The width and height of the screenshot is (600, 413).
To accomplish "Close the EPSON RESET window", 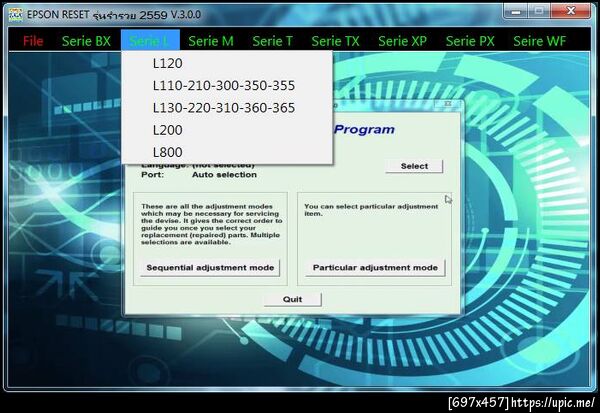I will coord(571,11).
